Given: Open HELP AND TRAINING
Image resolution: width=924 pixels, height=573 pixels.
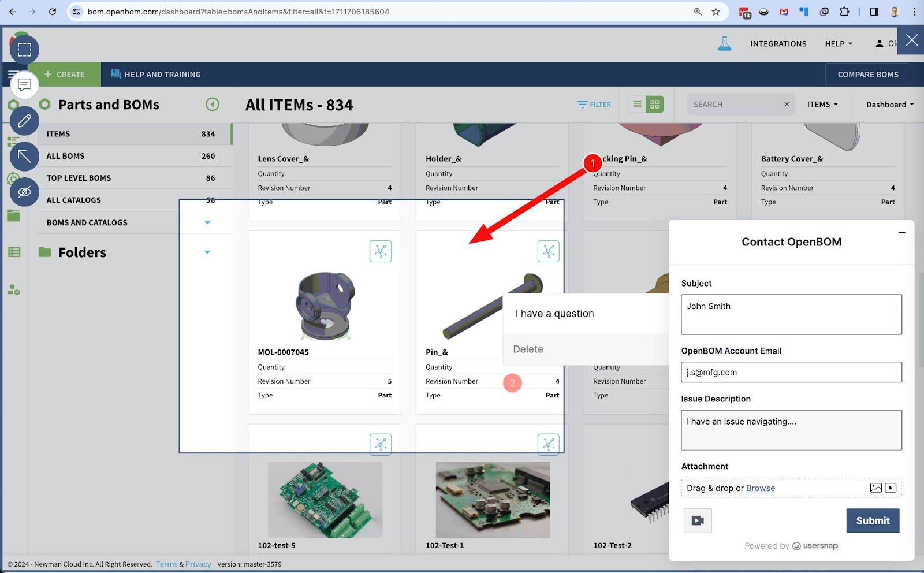Looking at the screenshot, I should [x=156, y=75].
